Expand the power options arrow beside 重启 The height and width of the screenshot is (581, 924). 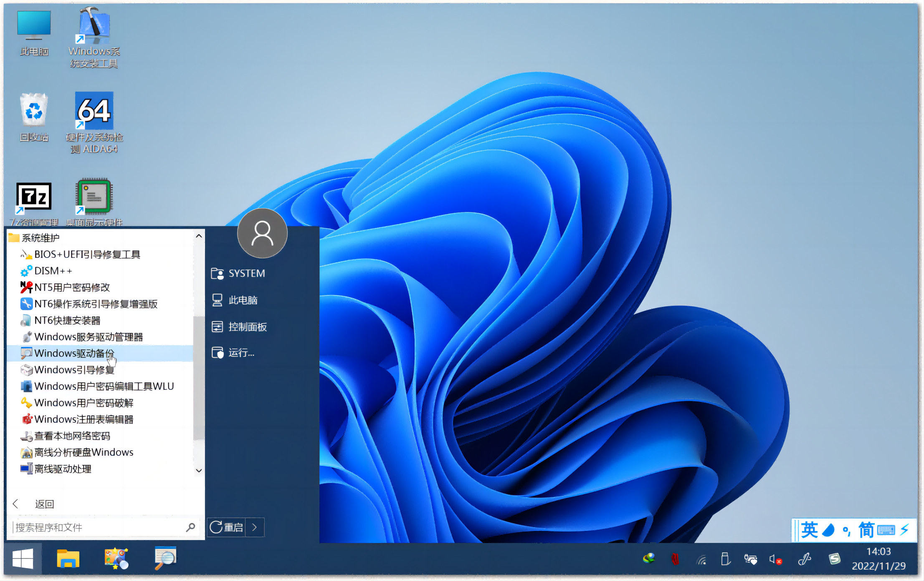click(255, 527)
